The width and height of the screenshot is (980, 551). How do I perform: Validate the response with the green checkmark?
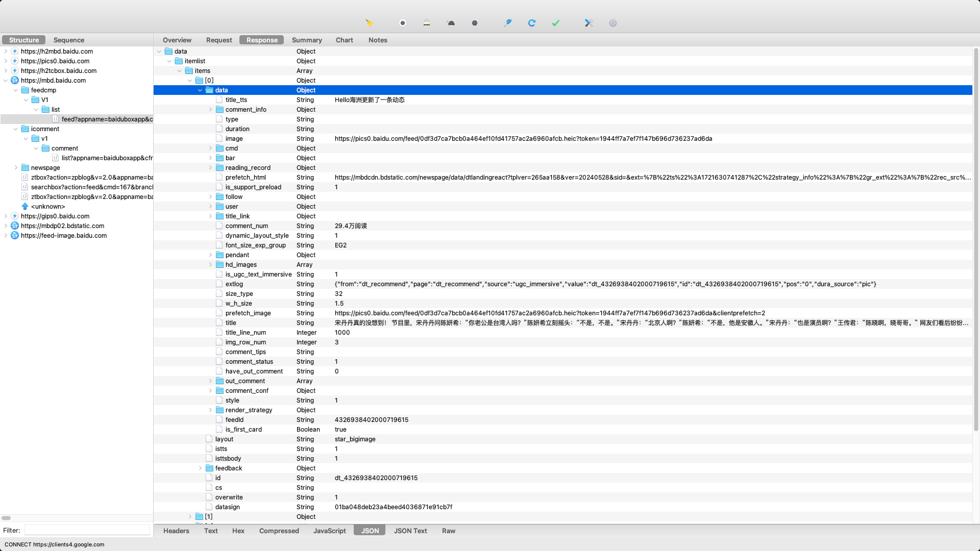[556, 23]
